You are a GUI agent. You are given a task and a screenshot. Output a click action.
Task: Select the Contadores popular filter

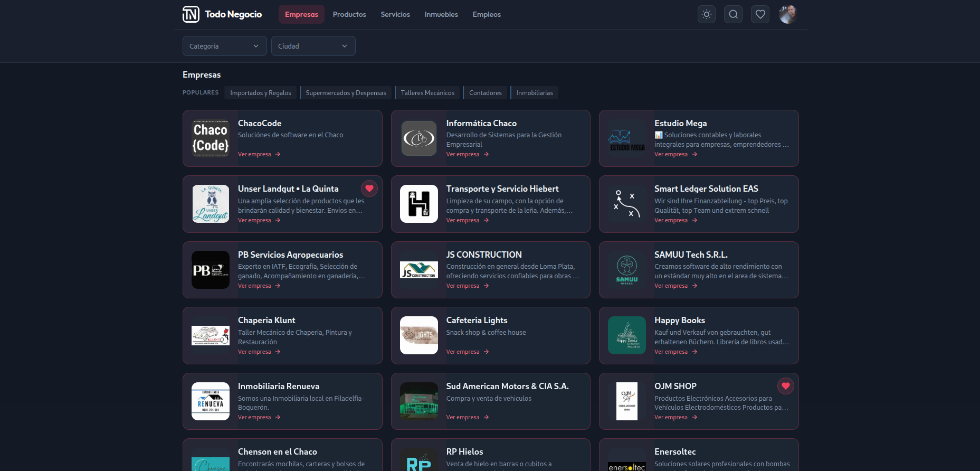pyautogui.click(x=485, y=93)
